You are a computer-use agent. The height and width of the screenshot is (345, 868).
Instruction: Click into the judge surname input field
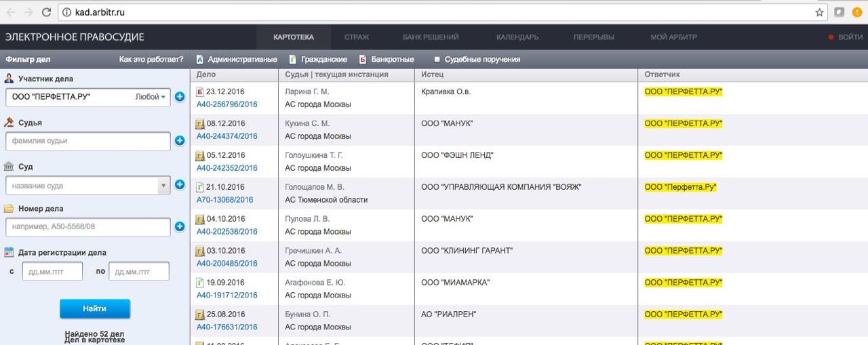[87, 141]
